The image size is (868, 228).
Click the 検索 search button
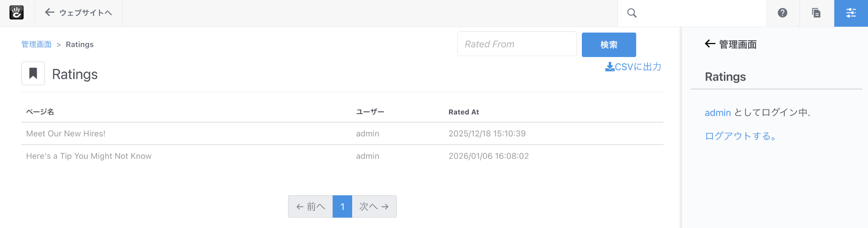[x=609, y=45]
